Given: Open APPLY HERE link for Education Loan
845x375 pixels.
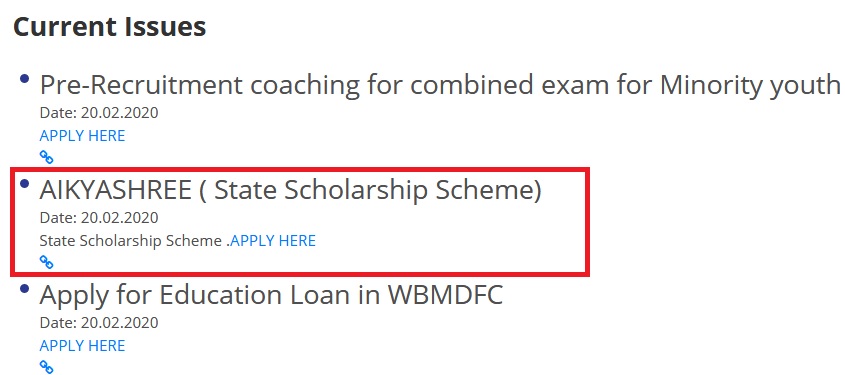Looking at the screenshot, I should pos(82,346).
